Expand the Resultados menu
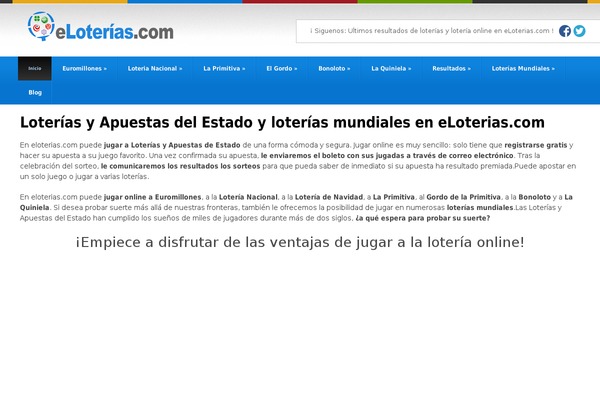Viewport: 600px width, 400px height. point(452,69)
